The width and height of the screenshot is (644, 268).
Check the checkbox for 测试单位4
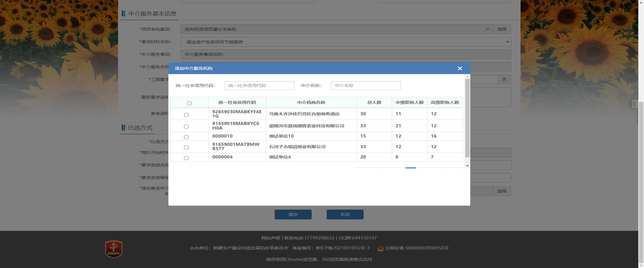pyautogui.click(x=186, y=158)
